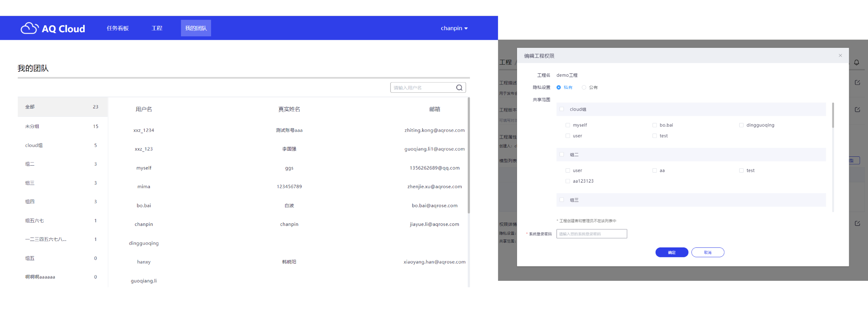Image resolution: width=868 pixels, height=310 pixels.
Task: Click edit icon beside 权限详情 row
Action: coord(857,224)
